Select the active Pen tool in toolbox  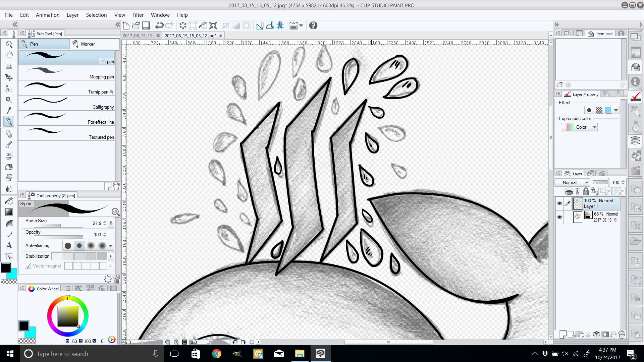click(x=9, y=121)
